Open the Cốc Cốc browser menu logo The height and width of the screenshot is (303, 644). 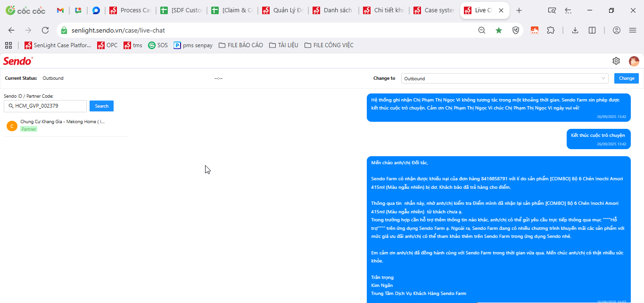(x=25, y=10)
